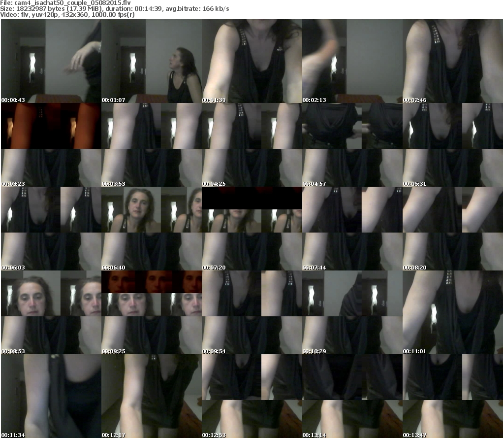Select the thumbnail timestamped 00:01:39

252,61
